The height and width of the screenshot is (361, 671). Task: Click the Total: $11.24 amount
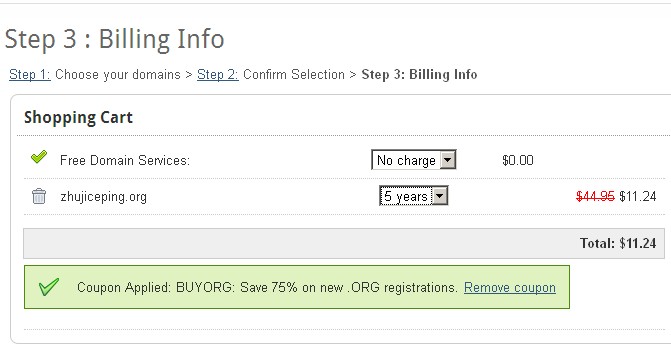[x=618, y=243]
